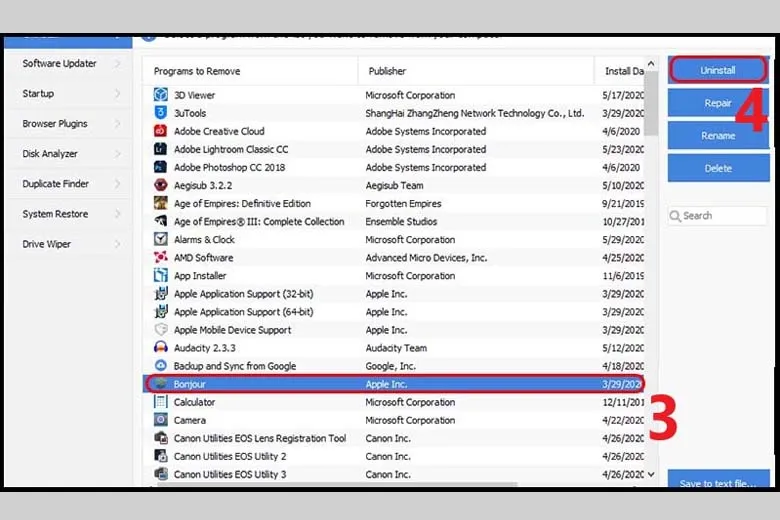This screenshot has height=520, width=780.
Task: Click the Bonjour program icon
Action: (x=160, y=383)
